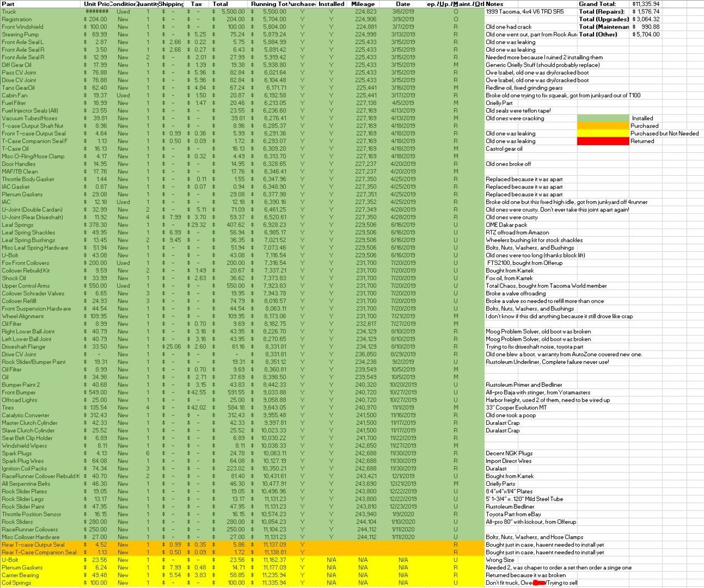The image size is (704, 588).
Task: Select the $3,064.32 upgrades total cell
Action: click(x=646, y=19)
